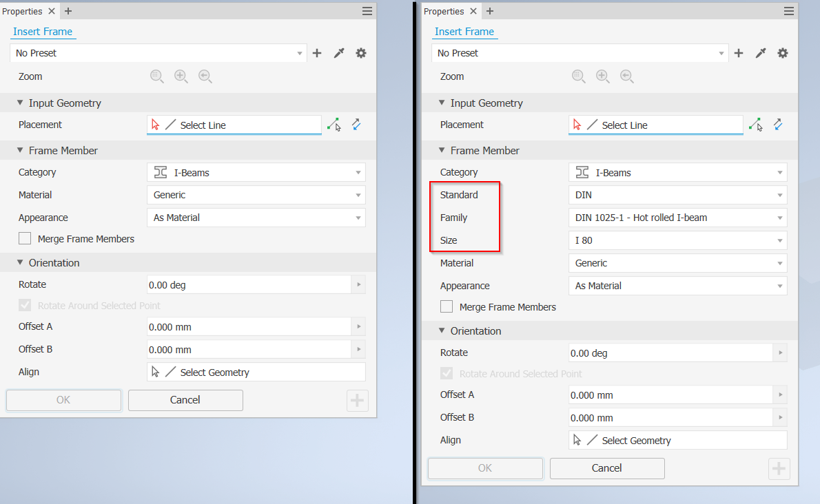
Task: Click the deselect arrows icon beside Placement selector
Action: (x=356, y=125)
